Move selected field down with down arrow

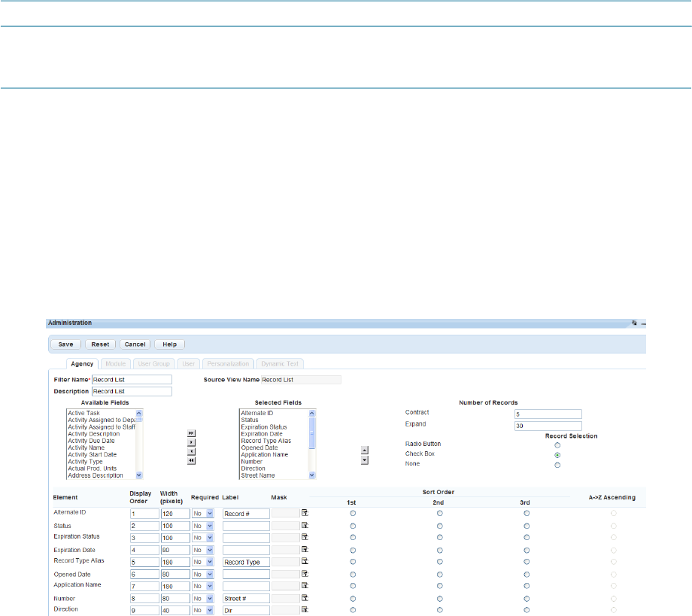tap(365, 460)
